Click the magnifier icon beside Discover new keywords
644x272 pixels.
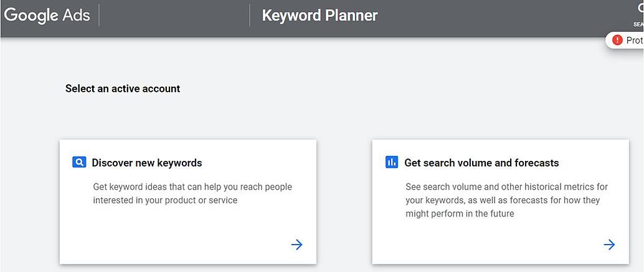pyautogui.click(x=79, y=163)
